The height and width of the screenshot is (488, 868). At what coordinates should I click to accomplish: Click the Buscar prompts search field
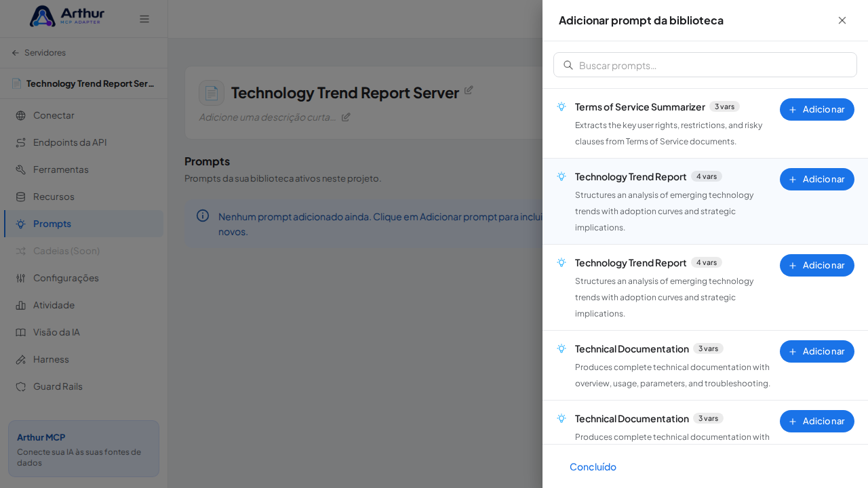705,65
